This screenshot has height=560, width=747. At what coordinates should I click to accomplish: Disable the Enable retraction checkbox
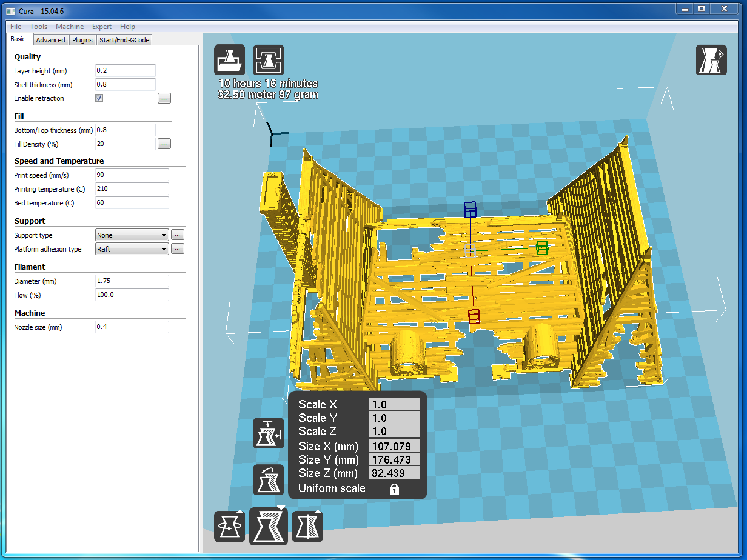coord(99,98)
